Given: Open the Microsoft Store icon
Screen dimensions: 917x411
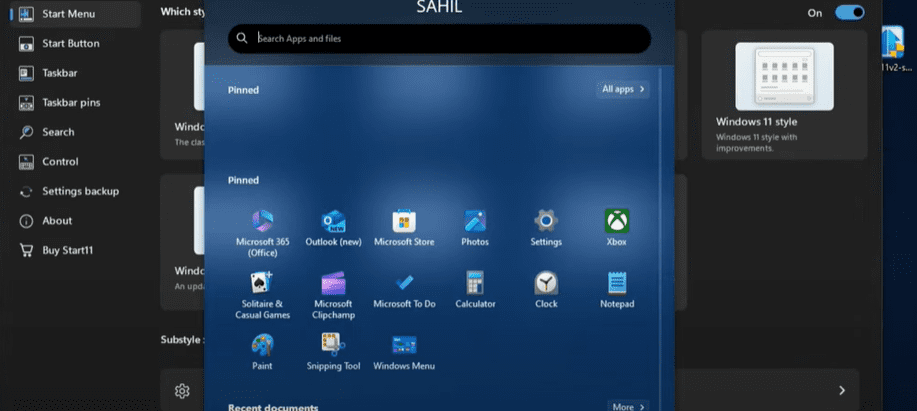Looking at the screenshot, I should [404, 221].
